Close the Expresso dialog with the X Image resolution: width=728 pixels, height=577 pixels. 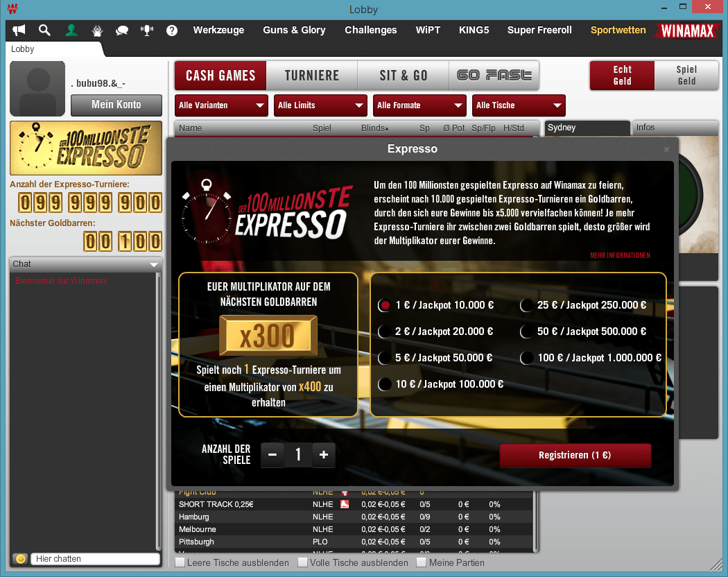click(666, 149)
